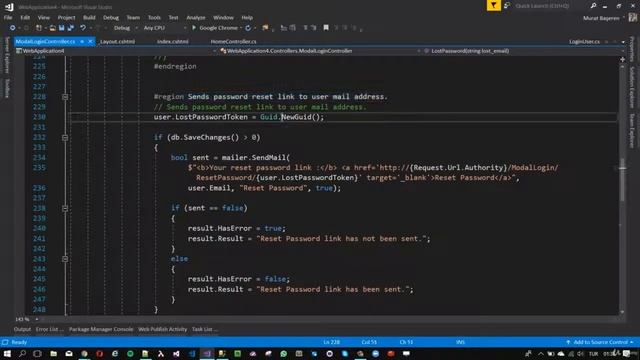Open the Output panel tab
This screenshot has width=640, height=360.
[x=22, y=329]
